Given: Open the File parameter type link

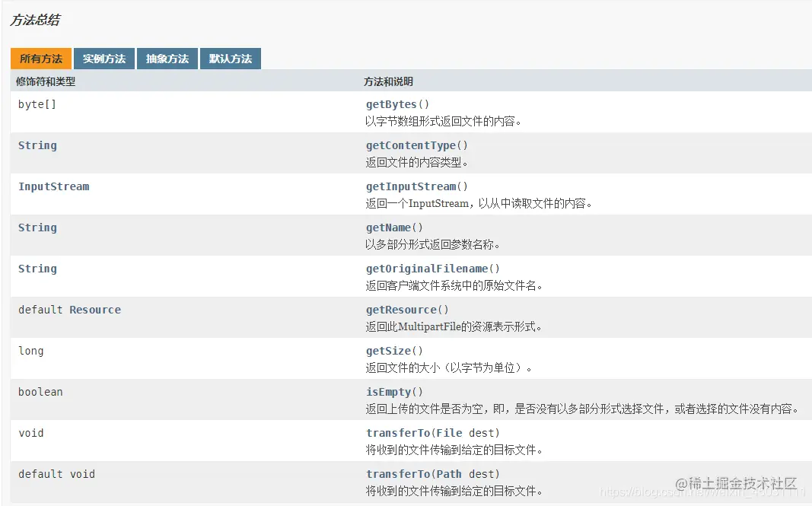Looking at the screenshot, I should [x=449, y=433].
